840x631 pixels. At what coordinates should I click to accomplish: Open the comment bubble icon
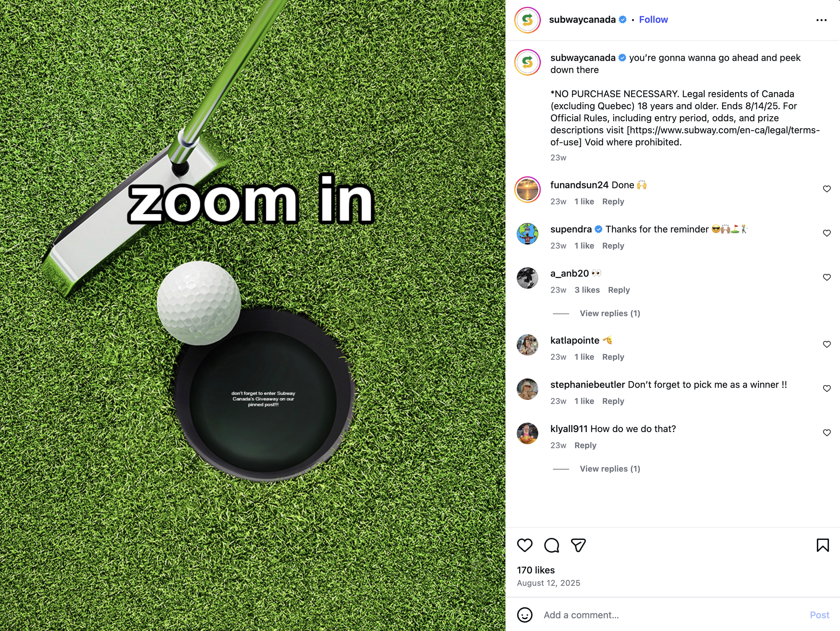click(551, 545)
